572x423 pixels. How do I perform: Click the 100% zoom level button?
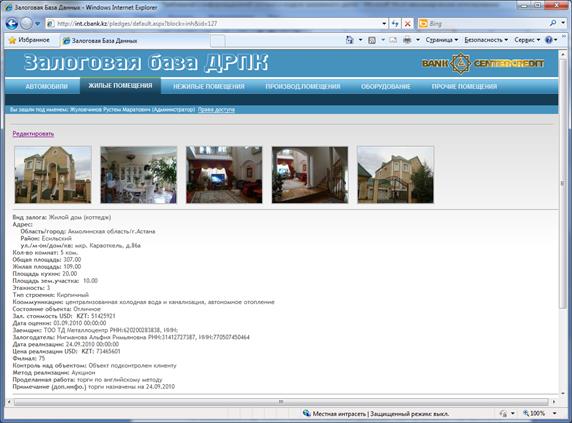coord(534,413)
